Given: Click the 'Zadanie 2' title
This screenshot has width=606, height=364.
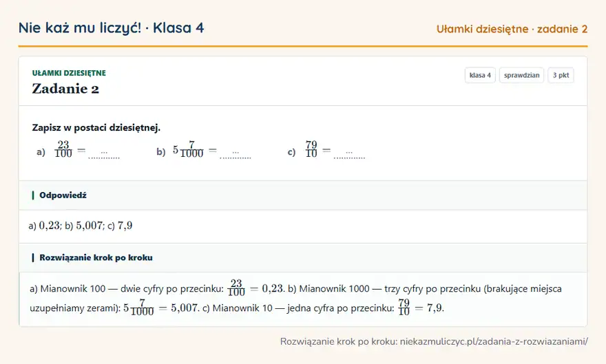Looking at the screenshot, I should (x=65, y=89).
